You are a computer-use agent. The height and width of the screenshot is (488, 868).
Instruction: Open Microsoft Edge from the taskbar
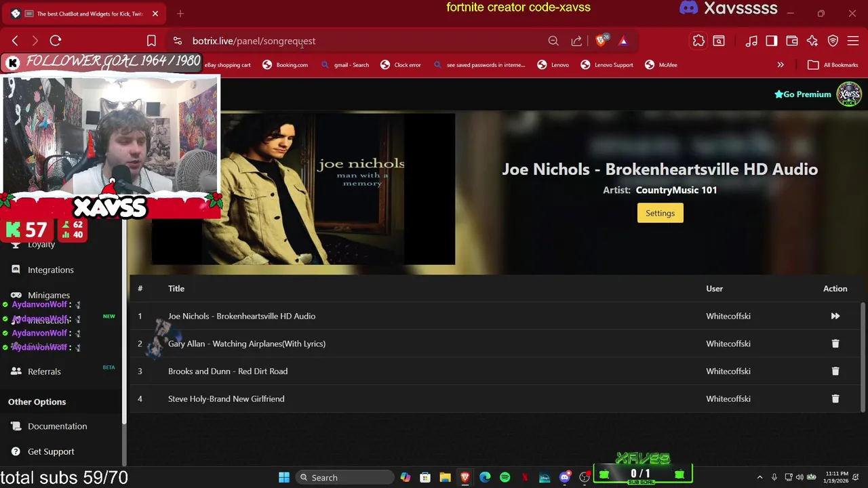pos(485,477)
